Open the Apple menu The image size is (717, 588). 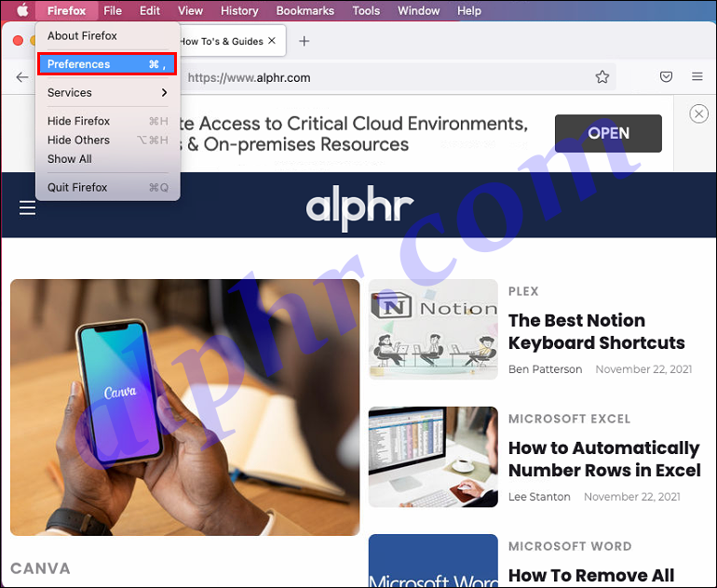pos(22,10)
